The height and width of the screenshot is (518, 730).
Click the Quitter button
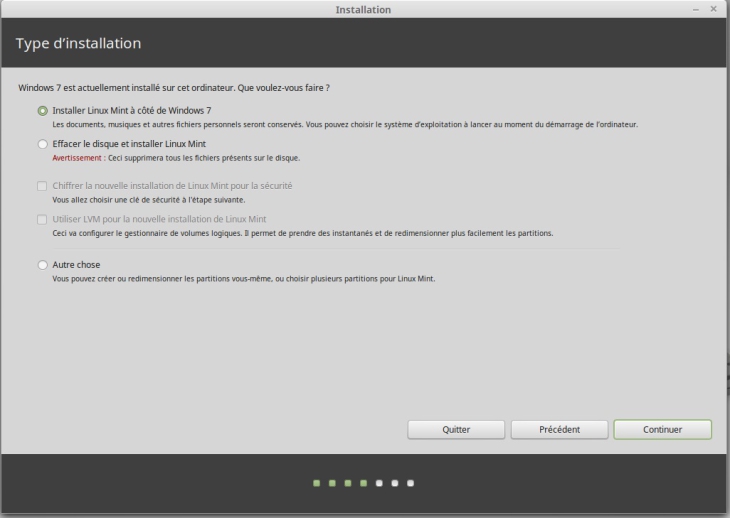pyautogui.click(x=456, y=430)
